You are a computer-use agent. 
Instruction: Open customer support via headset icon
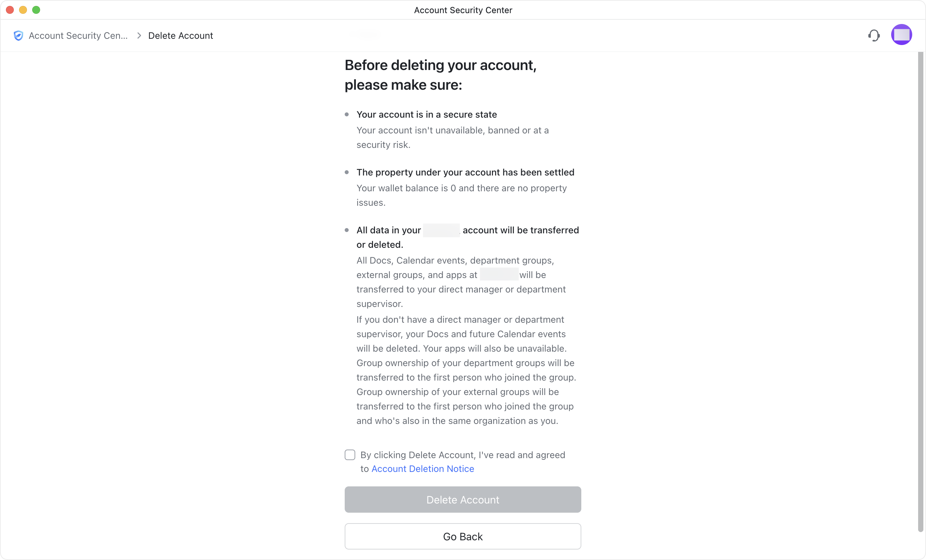pos(874,36)
